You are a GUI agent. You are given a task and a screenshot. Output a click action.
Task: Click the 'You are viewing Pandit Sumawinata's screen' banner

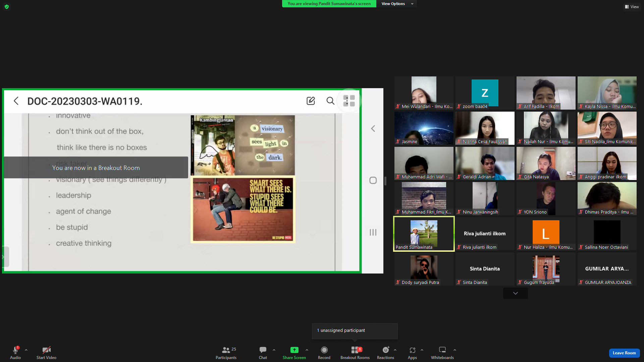(x=329, y=4)
